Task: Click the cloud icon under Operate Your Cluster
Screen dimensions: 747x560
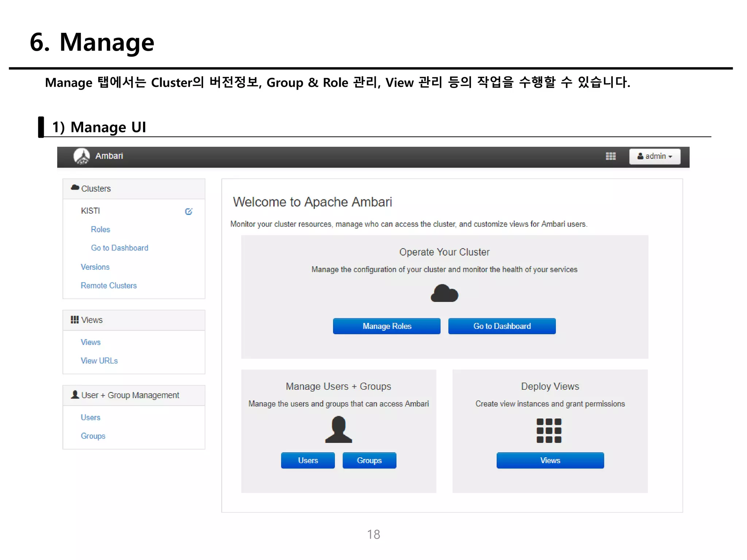Action: click(x=444, y=293)
